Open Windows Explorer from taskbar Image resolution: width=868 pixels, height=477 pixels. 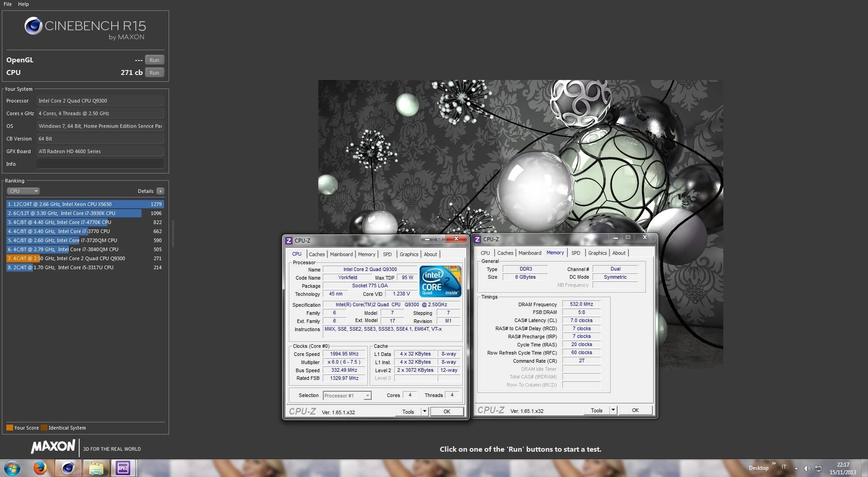click(x=96, y=468)
